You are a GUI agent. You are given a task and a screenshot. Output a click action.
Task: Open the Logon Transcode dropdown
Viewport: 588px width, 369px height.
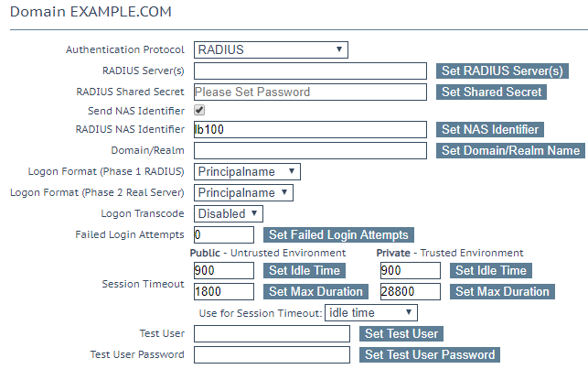228,213
